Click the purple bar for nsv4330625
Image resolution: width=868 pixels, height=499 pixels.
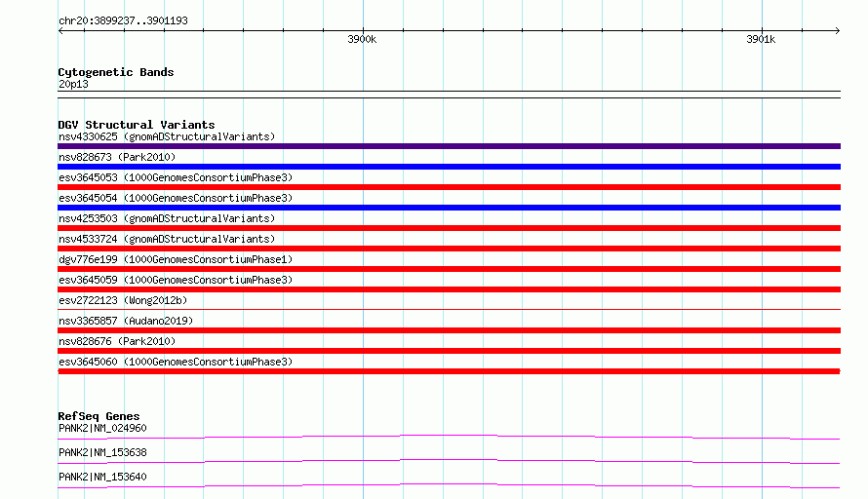pyautogui.click(x=449, y=146)
